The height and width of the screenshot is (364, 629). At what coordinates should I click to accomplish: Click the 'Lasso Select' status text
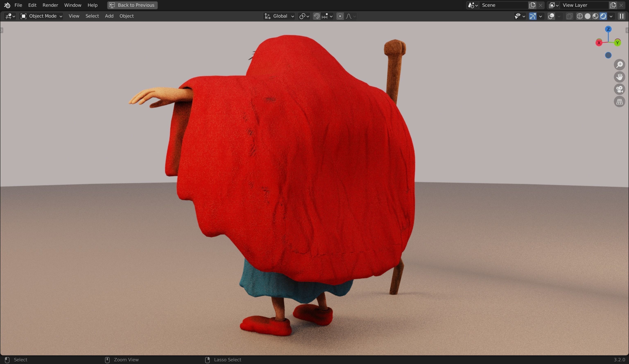[x=227, y=360]
